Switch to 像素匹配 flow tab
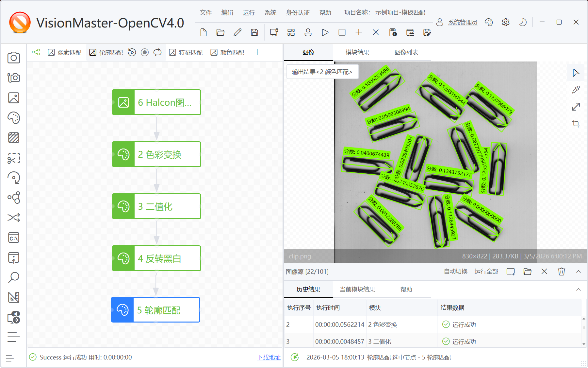This screenshot has height=368, width=588. coord(65,52)
